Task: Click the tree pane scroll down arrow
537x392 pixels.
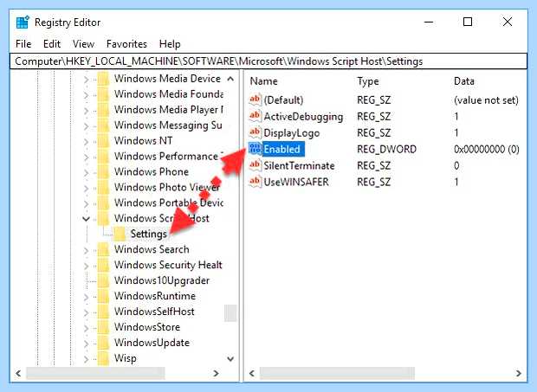Action: pyautogui.click(x=230, y=359)
